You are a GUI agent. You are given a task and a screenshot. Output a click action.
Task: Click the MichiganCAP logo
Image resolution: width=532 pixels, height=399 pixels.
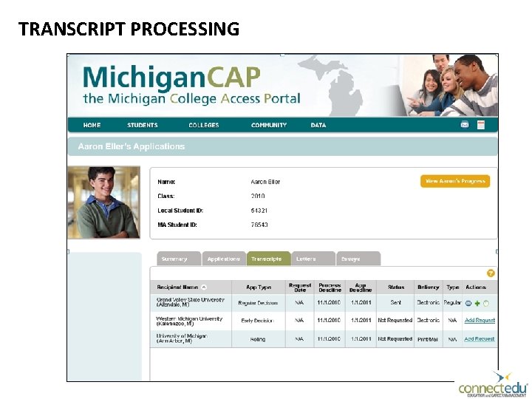191,85
